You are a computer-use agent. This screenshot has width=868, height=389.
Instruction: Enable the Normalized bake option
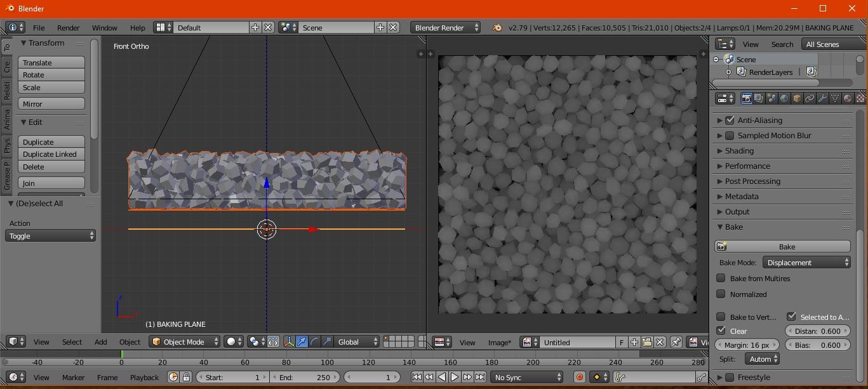(x=721, y=294)
